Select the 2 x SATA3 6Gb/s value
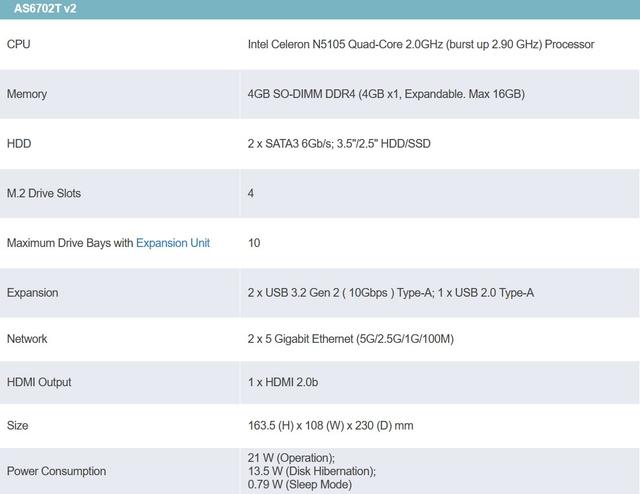Image resolution: width=640 pixels, height=494 pixels. (x=339, y=144)
